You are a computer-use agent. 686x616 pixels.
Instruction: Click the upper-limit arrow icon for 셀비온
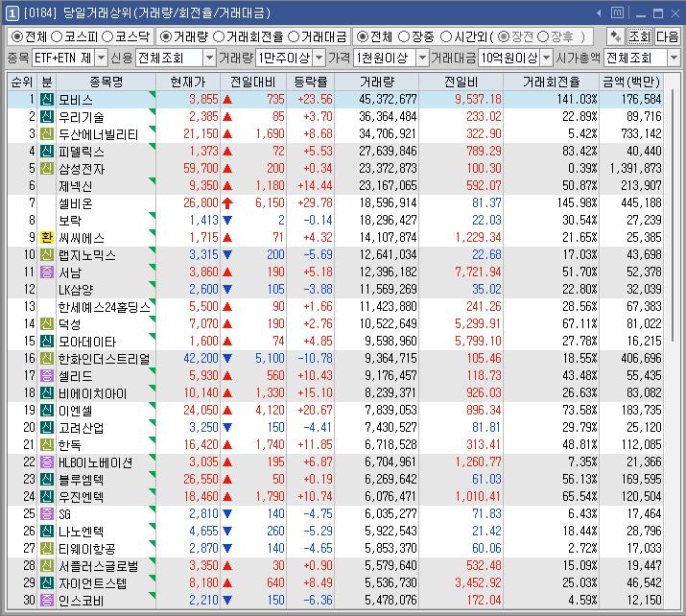pyautogui.click(x=227, y=202)
